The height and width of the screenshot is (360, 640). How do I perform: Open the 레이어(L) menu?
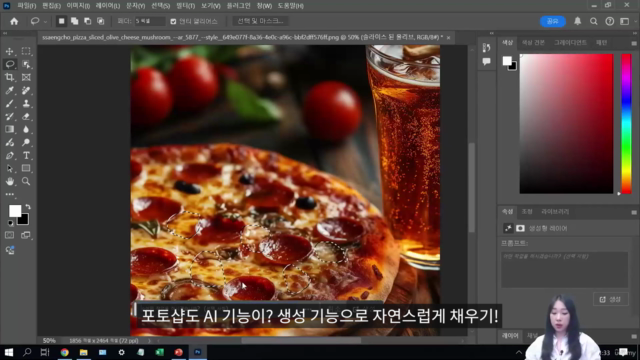(108, 6)
